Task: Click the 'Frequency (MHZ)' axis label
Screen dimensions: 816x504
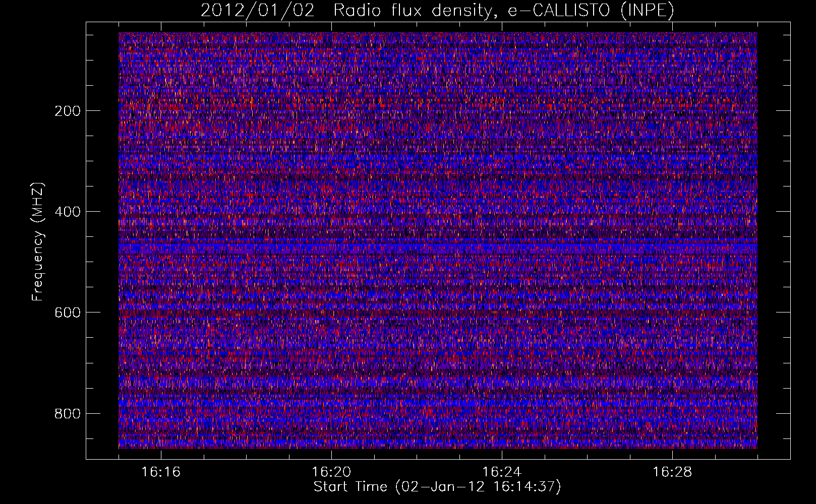Action: 38,241
